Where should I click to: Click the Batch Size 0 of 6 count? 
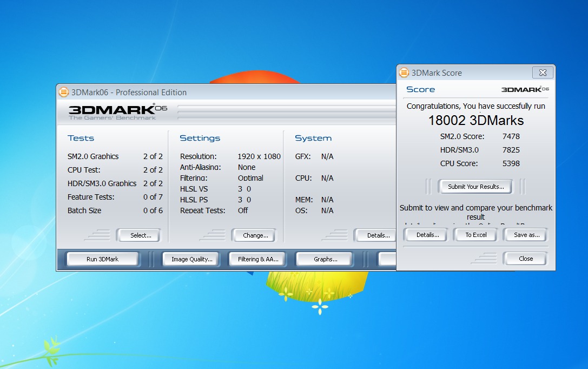coord(153,210)
